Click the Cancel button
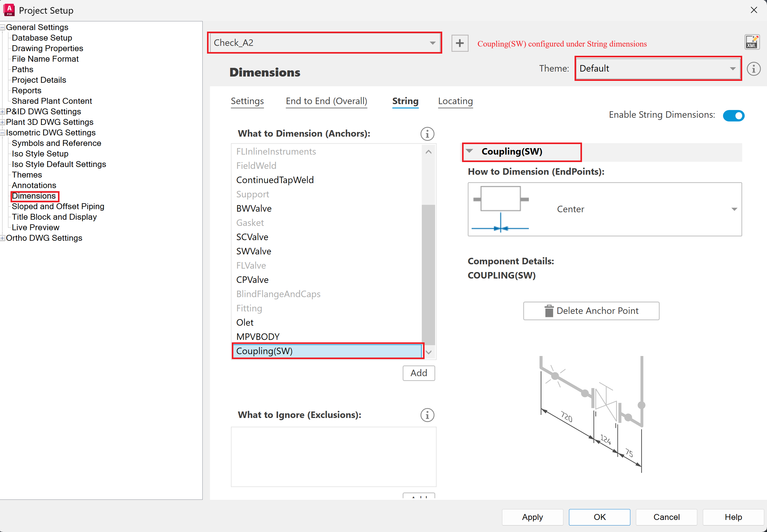 coord(666,517)
